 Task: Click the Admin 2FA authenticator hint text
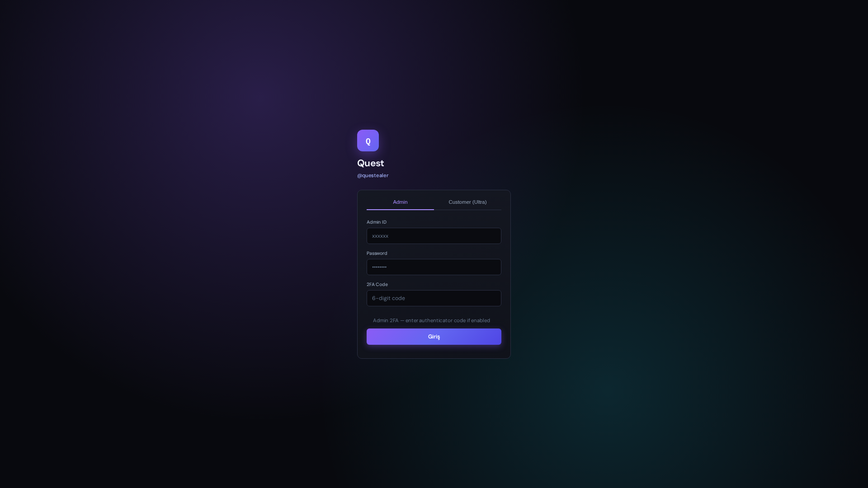pos(431,320)
